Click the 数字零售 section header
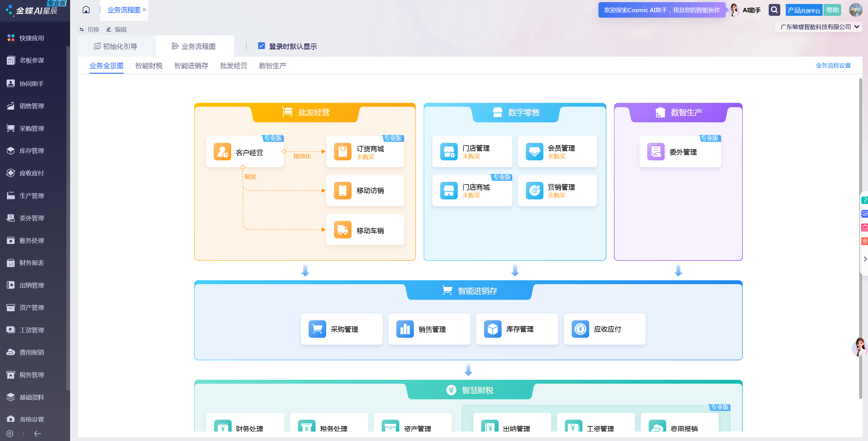Image resolution: width=868 pixels, height=441 pixels. (x=515, y=112)
